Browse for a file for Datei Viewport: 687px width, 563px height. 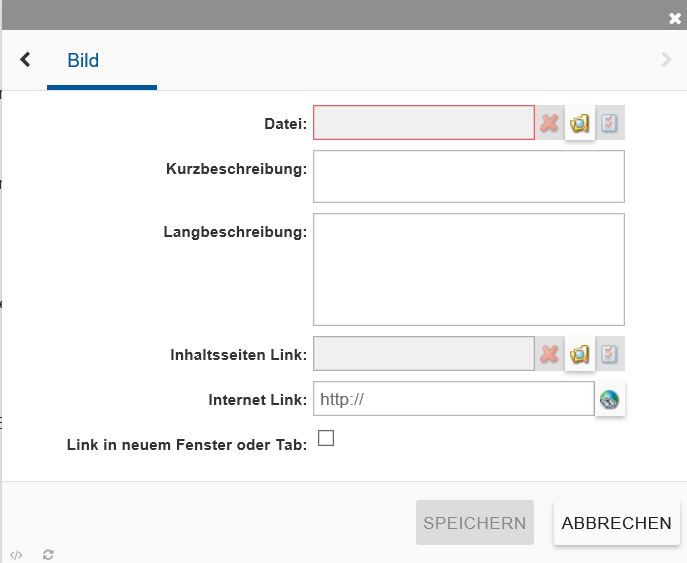[580, 123]
